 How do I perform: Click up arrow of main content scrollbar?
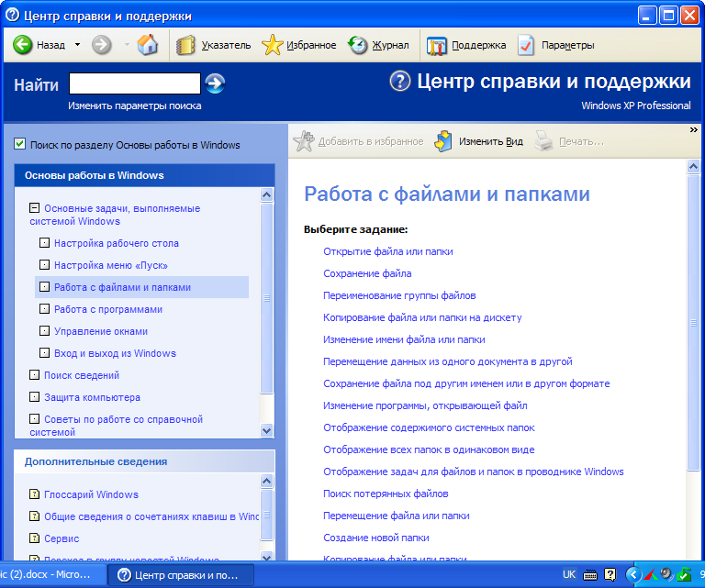click(x=693, y=167)
